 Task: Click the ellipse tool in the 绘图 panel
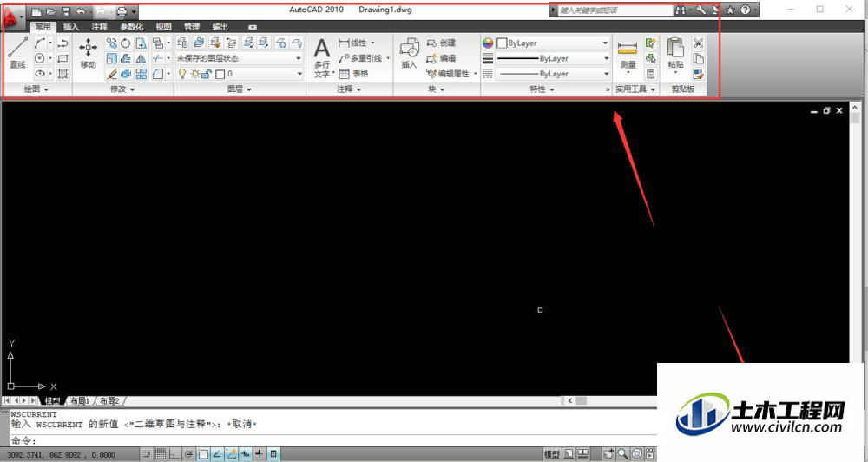coord(40,73)
